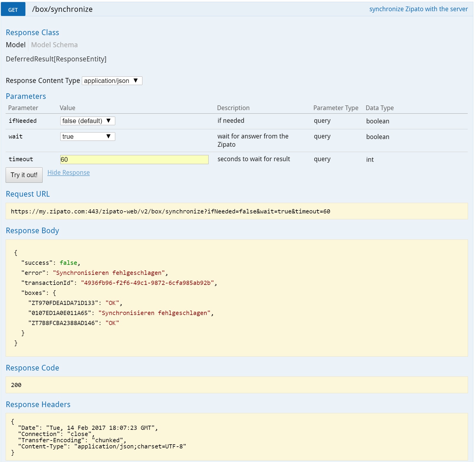
Task: Open the Response Content Type dropdown
Action: click(x=112, y=81)
